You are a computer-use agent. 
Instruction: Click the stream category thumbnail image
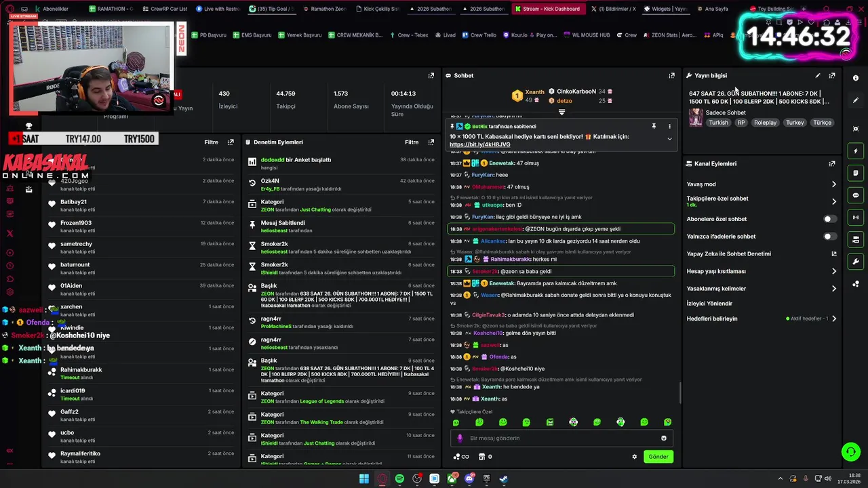[696, 118]
